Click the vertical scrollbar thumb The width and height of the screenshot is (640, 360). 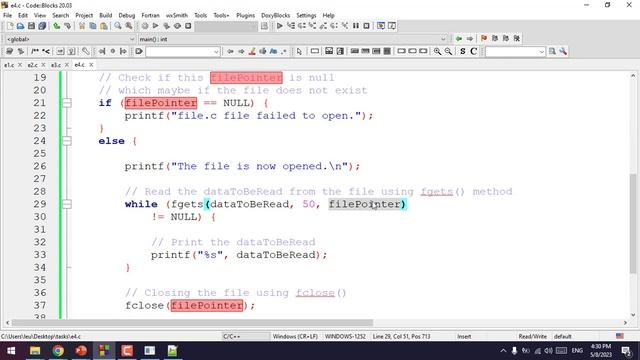click(633, 223)
